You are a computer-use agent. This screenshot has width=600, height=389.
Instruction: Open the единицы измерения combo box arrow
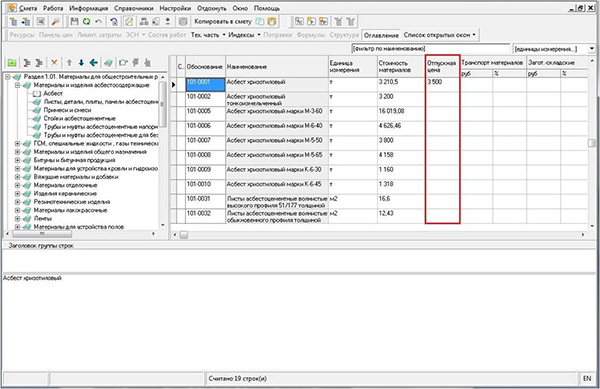pos(592,49)
